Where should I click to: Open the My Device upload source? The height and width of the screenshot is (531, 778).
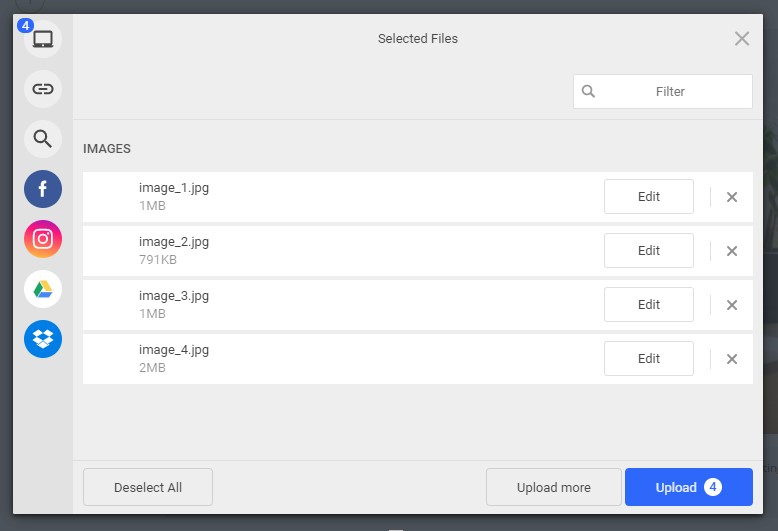tap(43, 39)
